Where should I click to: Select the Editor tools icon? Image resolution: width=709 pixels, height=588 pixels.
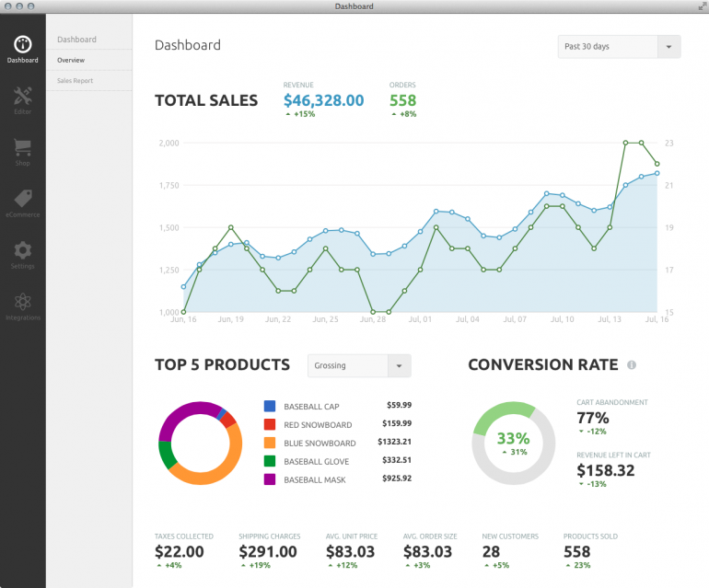pos(22,96)
